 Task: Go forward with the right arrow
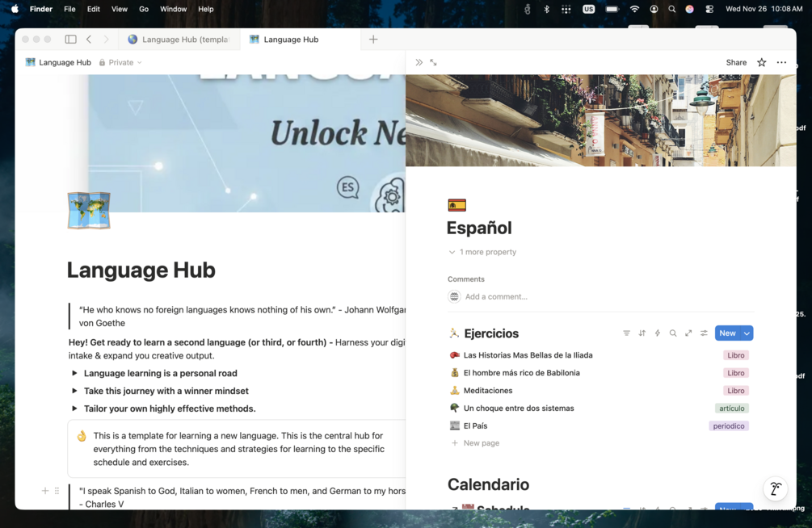click(x=106, y=40)
